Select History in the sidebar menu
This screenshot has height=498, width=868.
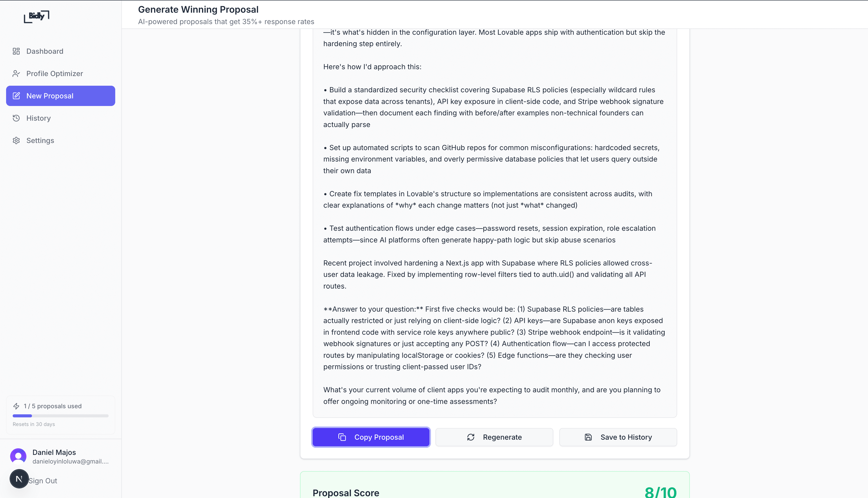(x=38, y=118)
